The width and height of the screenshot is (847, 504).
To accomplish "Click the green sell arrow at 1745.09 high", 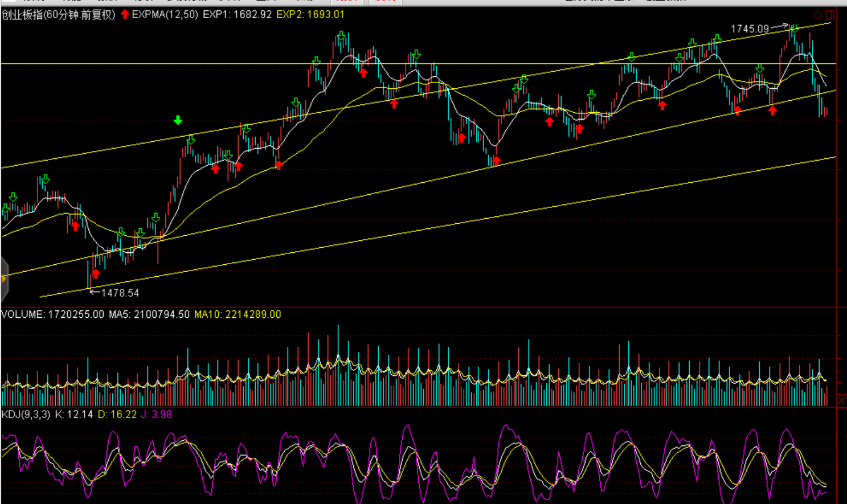I will click(794, 27).
